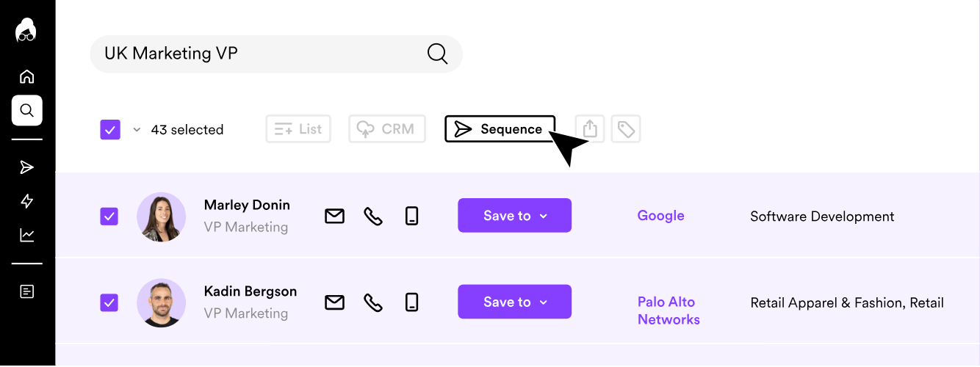Toggle the select all checkbox
This screenshot has width=980, height=367.
tap(110, 130)
